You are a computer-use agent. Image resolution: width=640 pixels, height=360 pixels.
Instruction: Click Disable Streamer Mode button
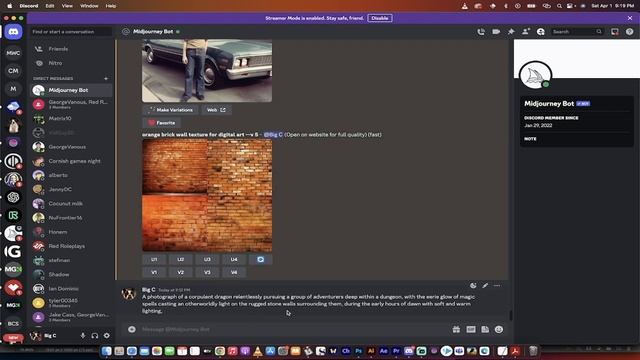(x=380, y=18)
